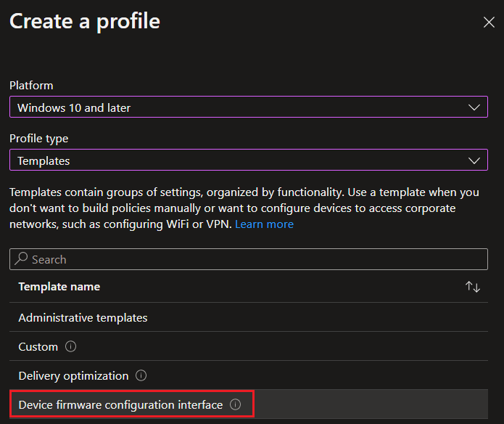This screenshot has height=424, width=504.
Task: Open the Profile type dropdown
Action: [249, 160]
